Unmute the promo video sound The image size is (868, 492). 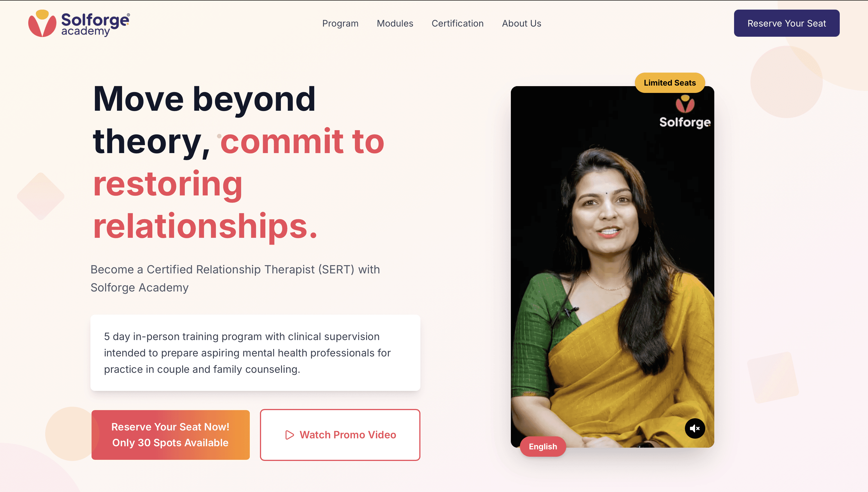[x=695, y=428]
